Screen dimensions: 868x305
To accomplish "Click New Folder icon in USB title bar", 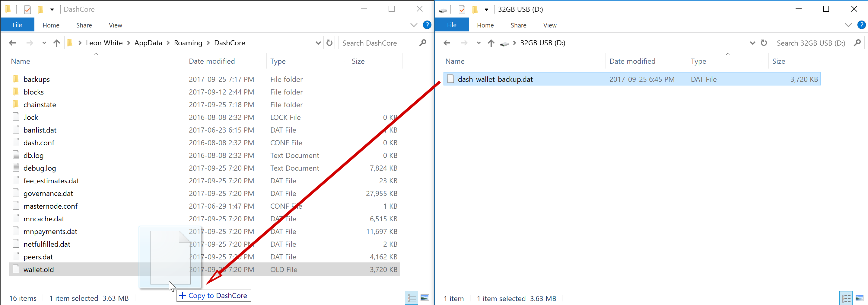I will pos(475,9).
